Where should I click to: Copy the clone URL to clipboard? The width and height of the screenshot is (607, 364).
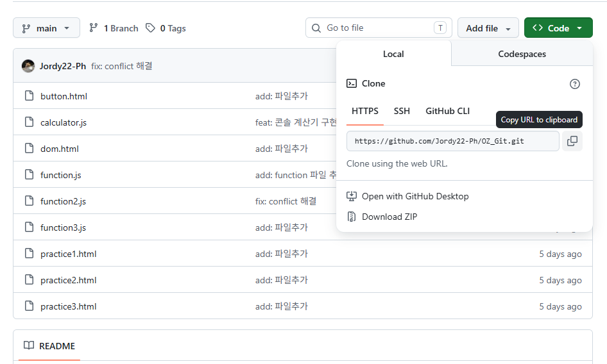point(572,141)
